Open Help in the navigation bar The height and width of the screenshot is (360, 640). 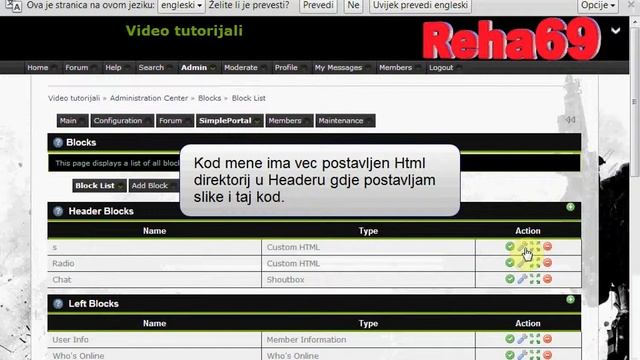(x=113, y=68)
